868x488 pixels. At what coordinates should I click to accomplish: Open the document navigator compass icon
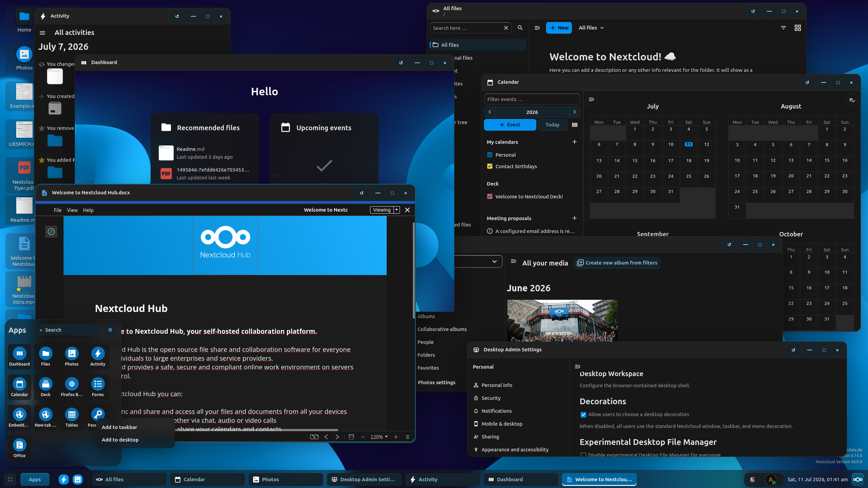pos(51,232)
